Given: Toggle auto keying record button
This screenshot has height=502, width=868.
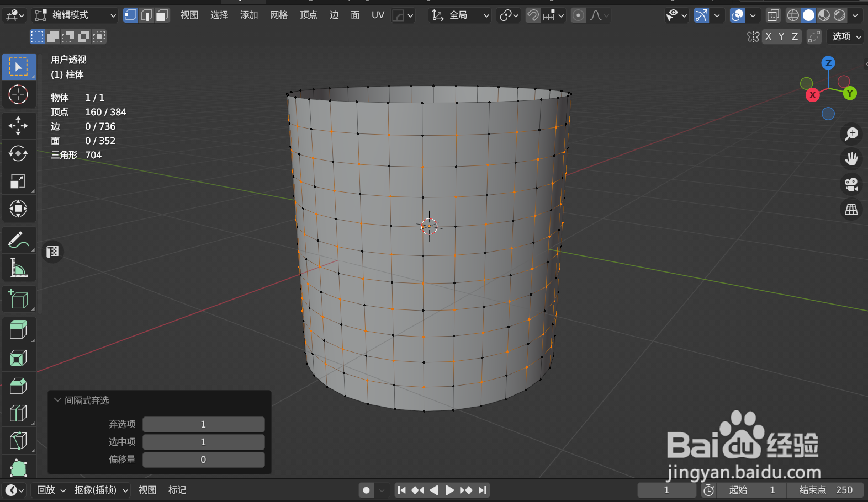Looking at the screenshot, I should (x=366, y=490).
